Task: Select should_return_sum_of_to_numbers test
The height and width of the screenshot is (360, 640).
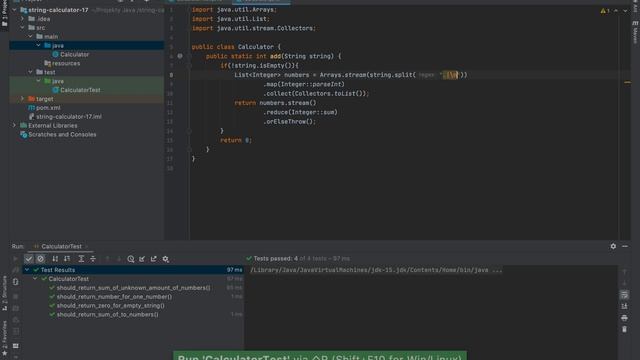Action: pos(107,315)
